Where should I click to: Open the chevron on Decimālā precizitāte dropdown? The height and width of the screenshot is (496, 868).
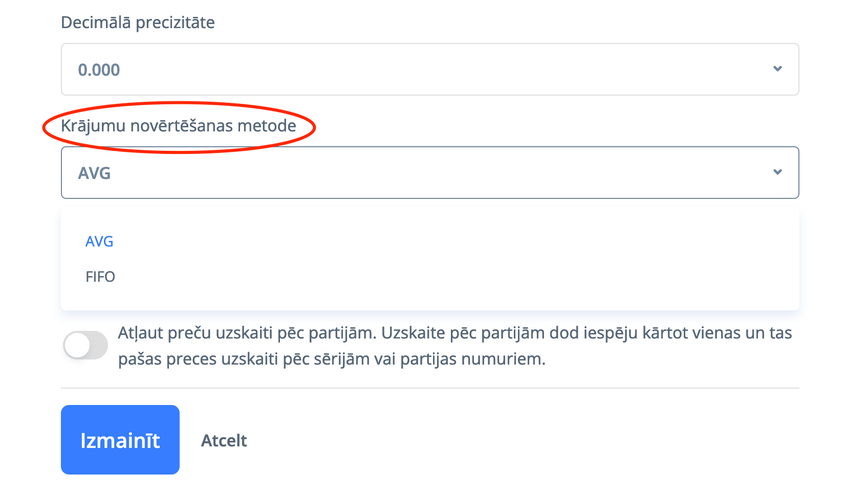(x=777, y=69)
